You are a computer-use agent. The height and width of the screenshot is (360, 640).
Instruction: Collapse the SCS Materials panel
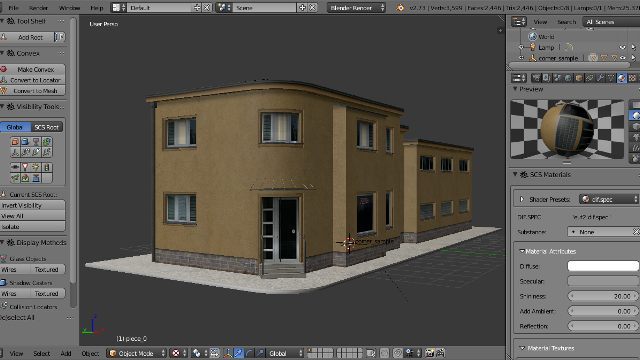[x=515, y=174]
